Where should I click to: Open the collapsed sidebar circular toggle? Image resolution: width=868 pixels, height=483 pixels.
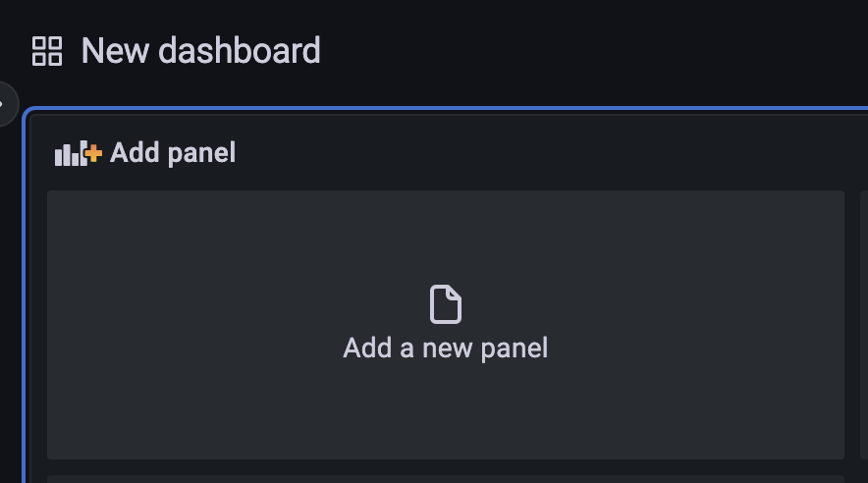[8, 104]
